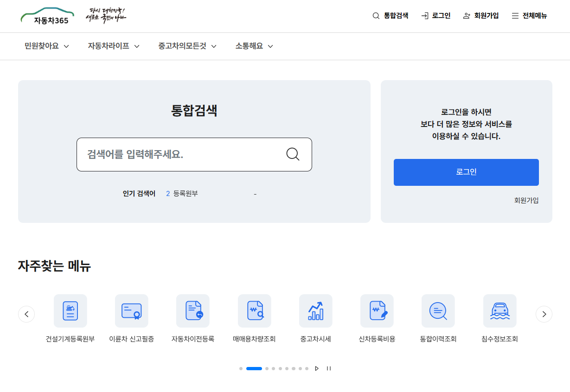Click the 로그인 arrow icon in header
Image resolution: width=570 pixels, height=392 pixels.
point(424,16)
